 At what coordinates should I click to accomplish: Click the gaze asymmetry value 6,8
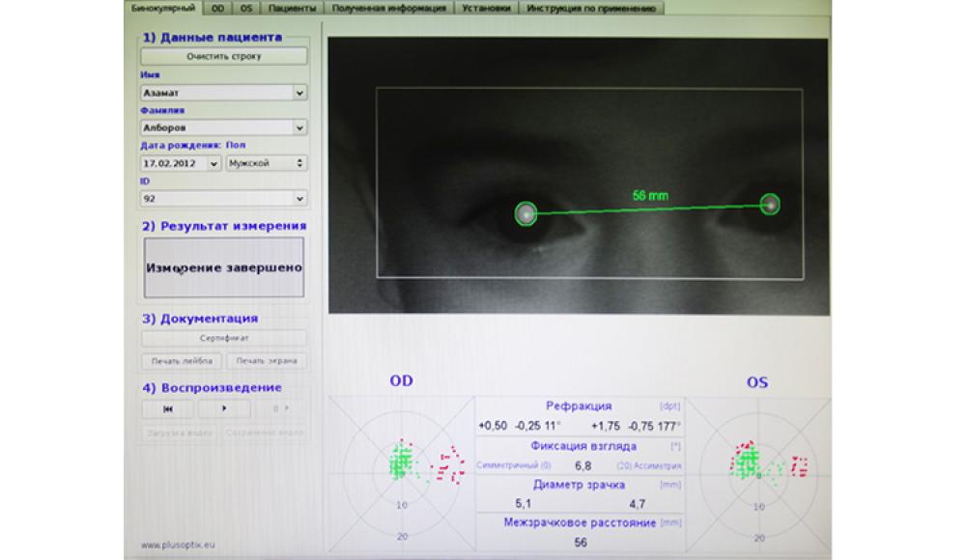point(582,465)
